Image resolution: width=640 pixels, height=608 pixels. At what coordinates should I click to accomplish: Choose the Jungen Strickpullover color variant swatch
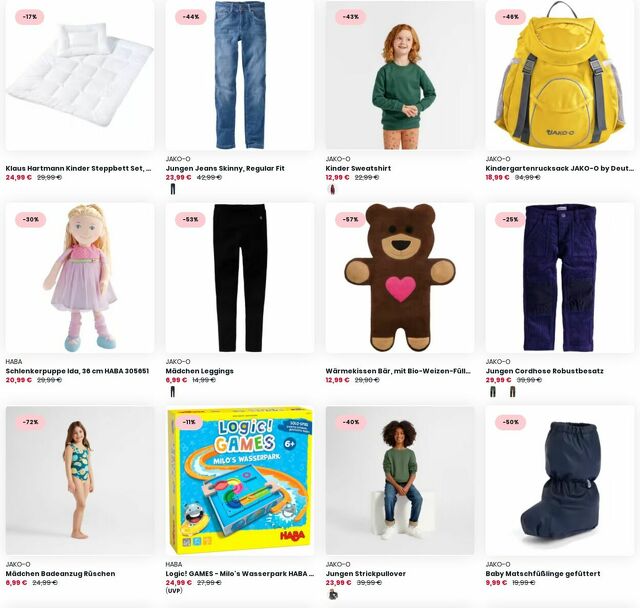[x=333, y=595]
